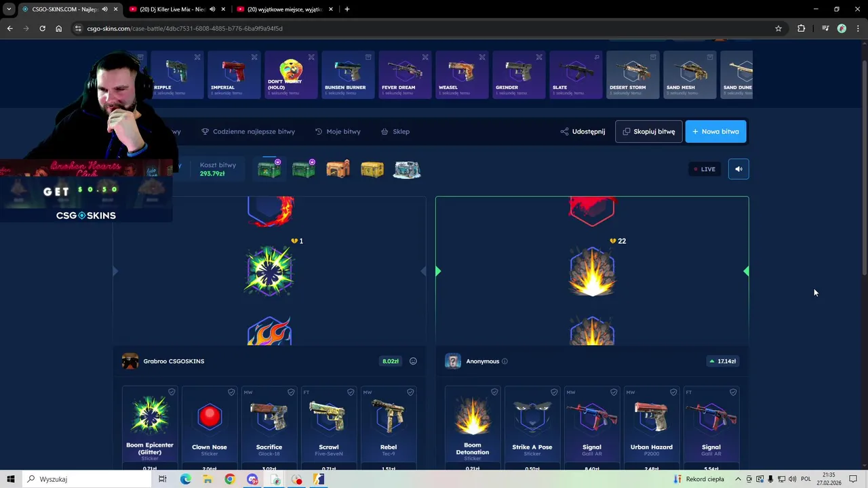This screenshot has width=868, height=488.
Task: Click shield icon on Rebel card
Action: click(x=410, y=392)
